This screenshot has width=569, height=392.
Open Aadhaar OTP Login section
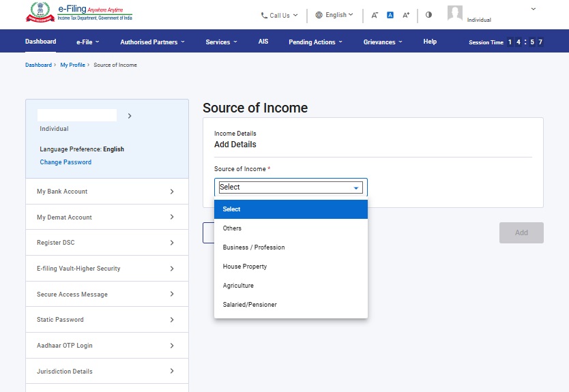tap(107, 346)
